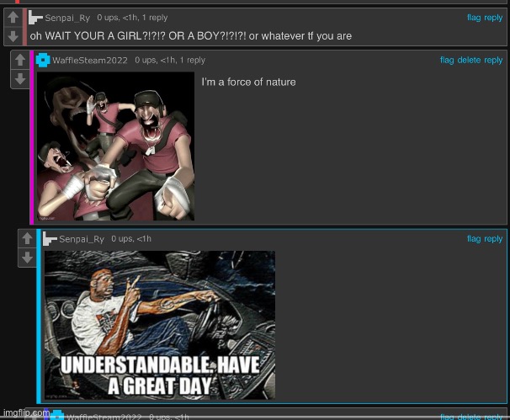Open Senpai_Ry profile from the meme reply
Viewport: 510px width, 420px height.
point(82,239)
